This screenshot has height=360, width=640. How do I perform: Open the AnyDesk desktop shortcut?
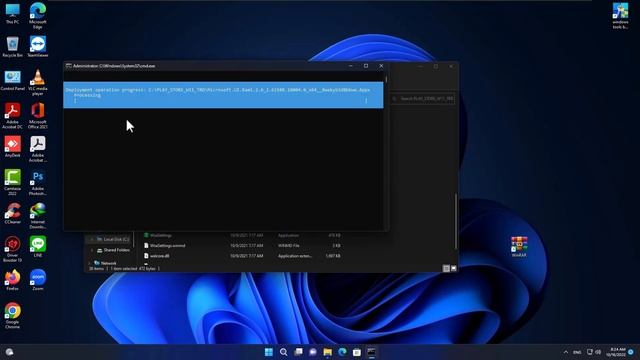12,147
